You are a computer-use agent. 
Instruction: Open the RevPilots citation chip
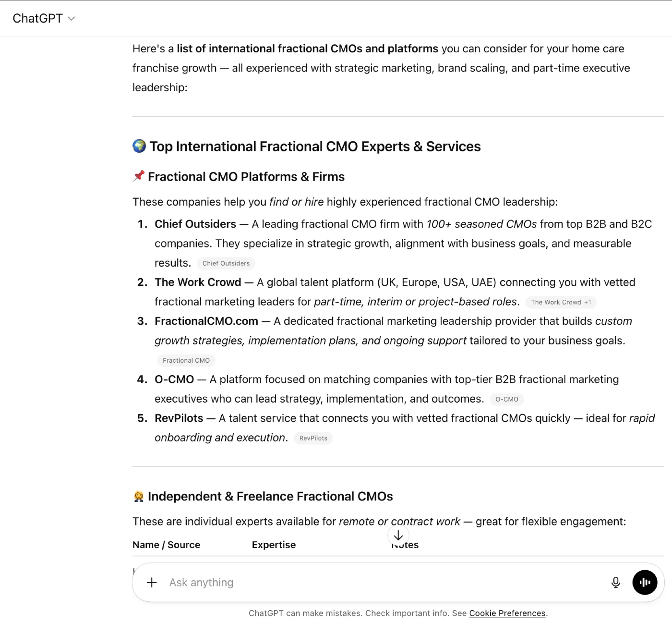(313, 438)
